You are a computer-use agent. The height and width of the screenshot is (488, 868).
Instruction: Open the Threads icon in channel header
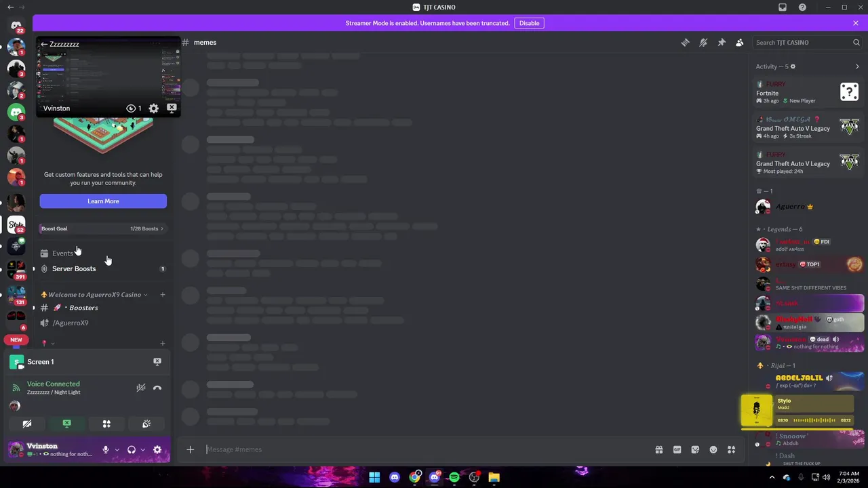(x=685, y=43)
